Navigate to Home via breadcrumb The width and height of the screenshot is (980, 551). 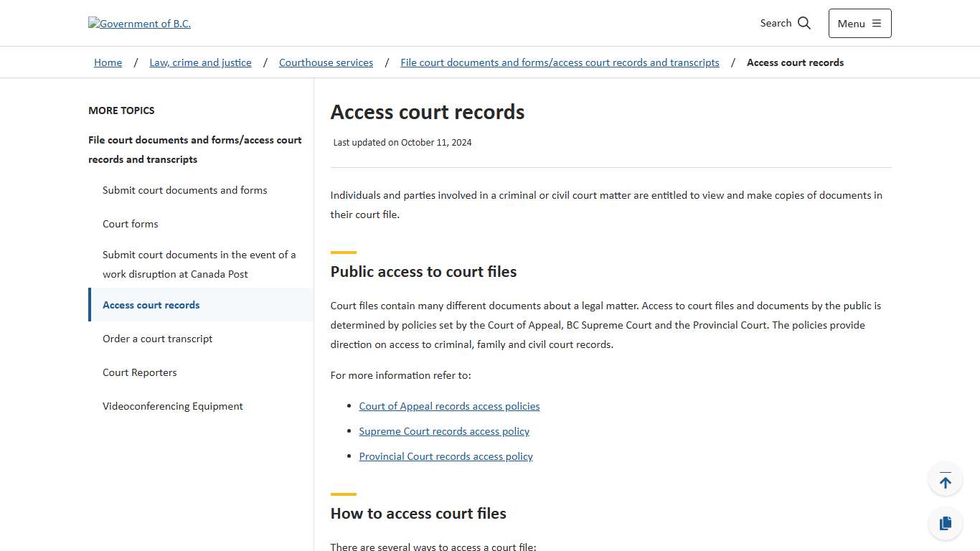coord(108,62)
